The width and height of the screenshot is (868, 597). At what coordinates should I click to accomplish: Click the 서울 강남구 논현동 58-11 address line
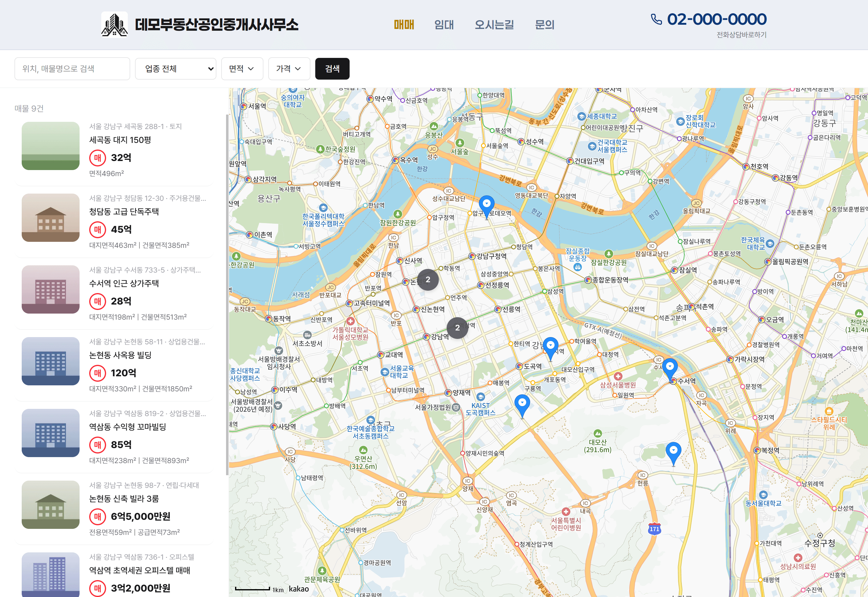pyautogui.click(x=147, y=342)
